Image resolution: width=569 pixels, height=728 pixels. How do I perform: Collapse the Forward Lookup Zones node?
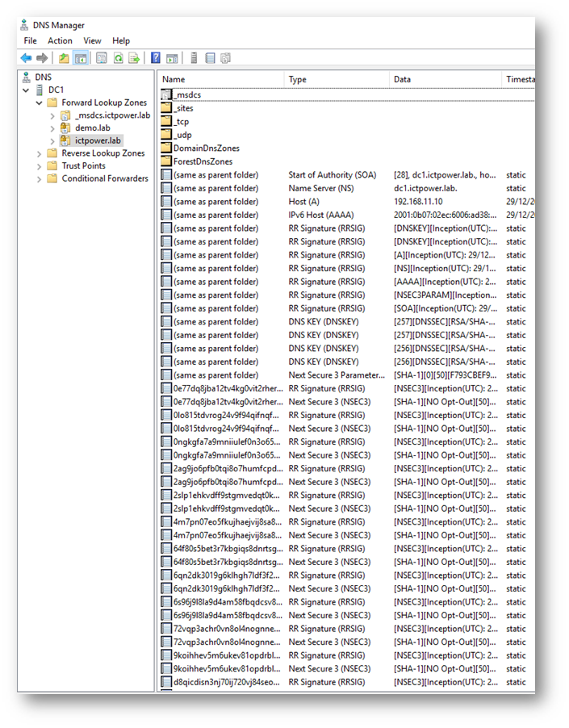coord(39,103)
